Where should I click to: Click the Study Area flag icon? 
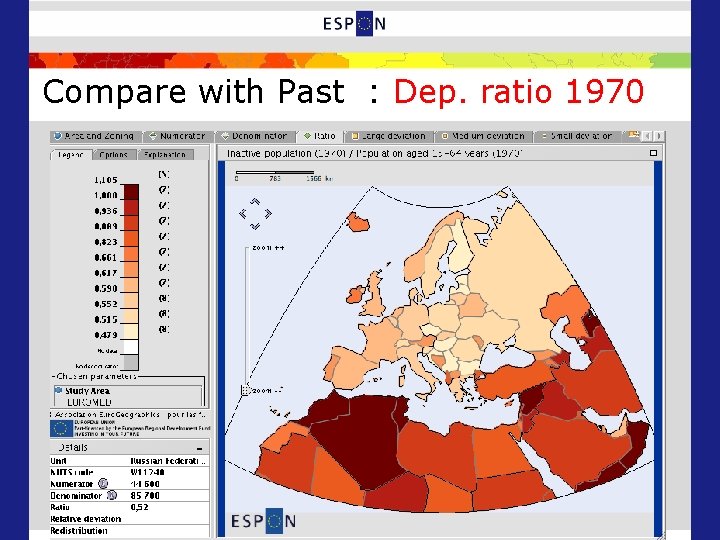pos(58,390)
